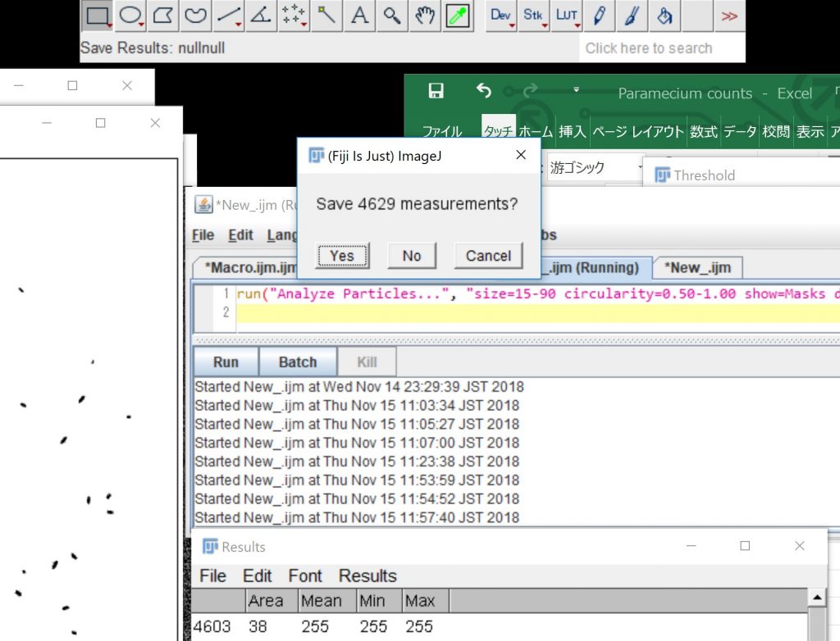Click the Kill button
Viewport: 840px width, 641px height.
click(x=367, y=362)
